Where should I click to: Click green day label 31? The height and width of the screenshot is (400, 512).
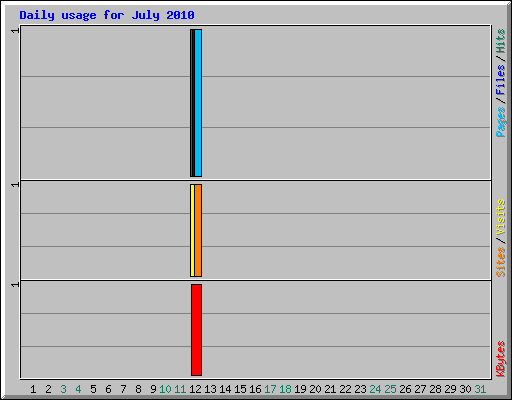coord(480,389)
